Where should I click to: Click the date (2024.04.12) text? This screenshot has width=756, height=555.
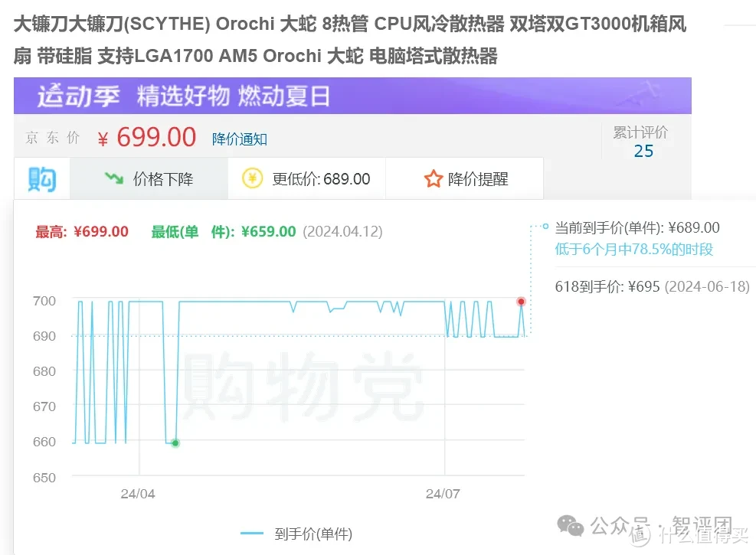(343, 232)
